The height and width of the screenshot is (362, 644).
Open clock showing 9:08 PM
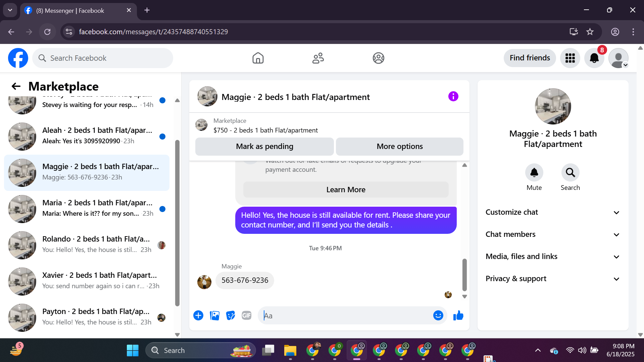pyautogui.click(x=620, y=350)
